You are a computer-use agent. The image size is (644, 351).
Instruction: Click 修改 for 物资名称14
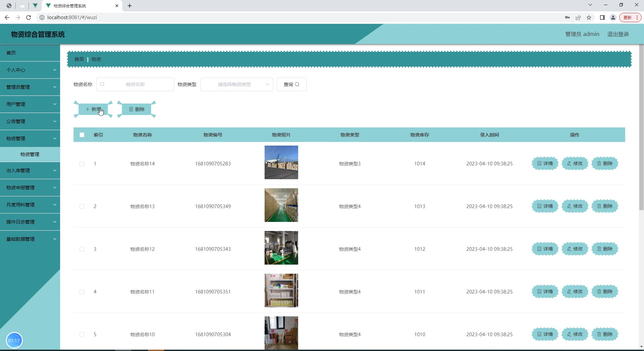click(575, 163)
